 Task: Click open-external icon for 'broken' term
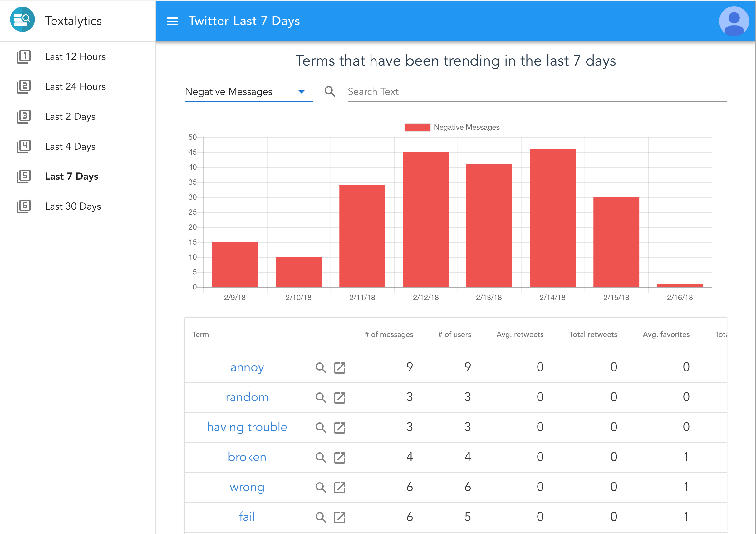pos(340,457)
